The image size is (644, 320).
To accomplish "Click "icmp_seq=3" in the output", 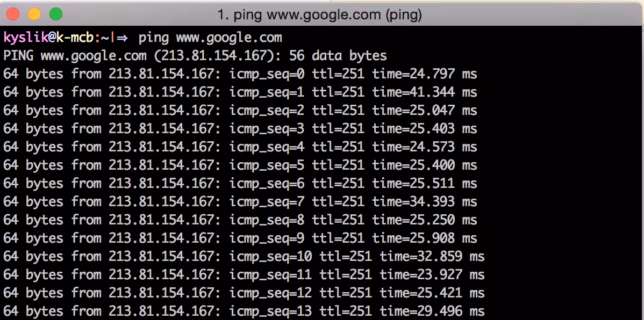I will pyautogui.click(x=267, y=129).
